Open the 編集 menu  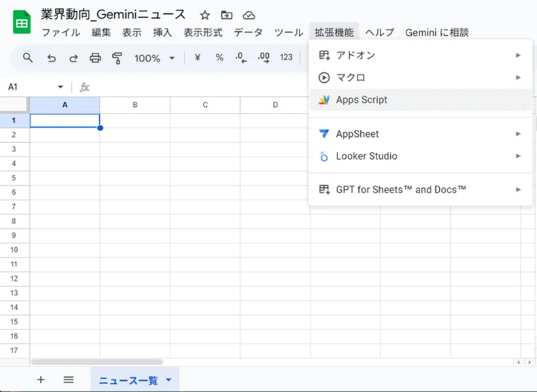coord(101,33)
